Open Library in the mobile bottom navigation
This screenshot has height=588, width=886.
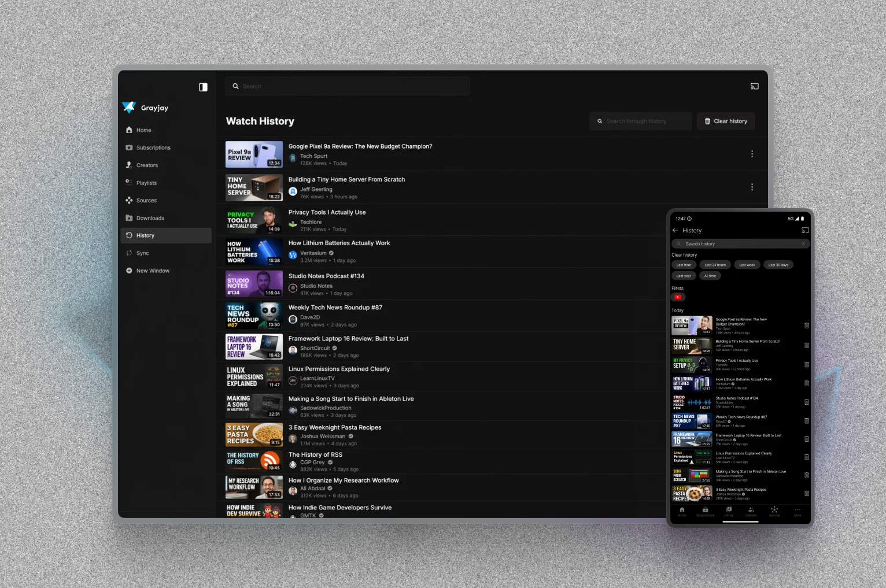click(728, 511)
